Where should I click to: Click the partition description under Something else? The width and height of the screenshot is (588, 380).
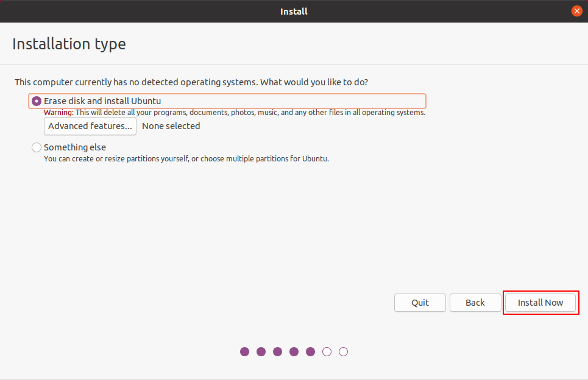click(x=186, y=159)
